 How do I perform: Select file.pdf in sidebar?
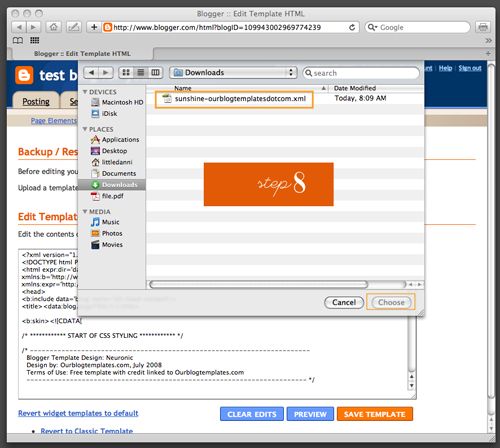click(107, 196)
